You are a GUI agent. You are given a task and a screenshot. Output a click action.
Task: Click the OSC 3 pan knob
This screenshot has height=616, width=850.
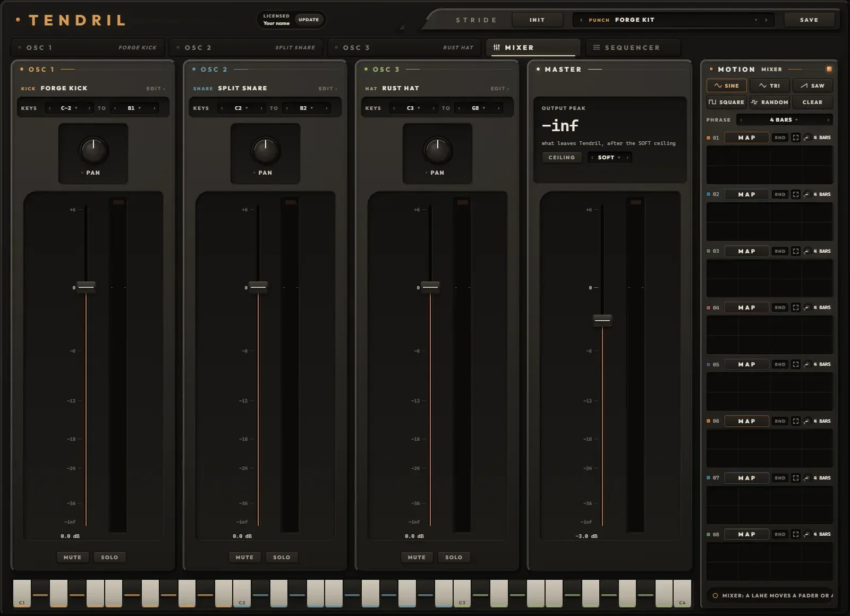point(438,150)
